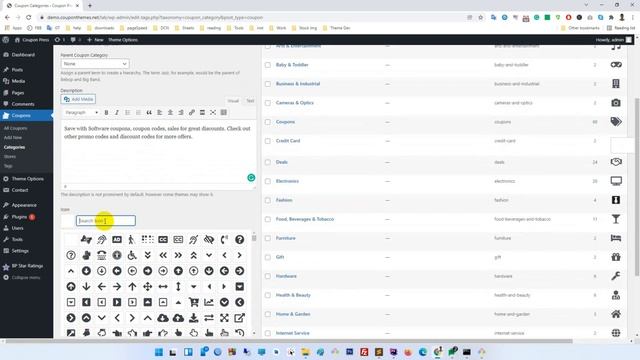Check the Fashion category checkbox
640x360 pixels.
268,200
